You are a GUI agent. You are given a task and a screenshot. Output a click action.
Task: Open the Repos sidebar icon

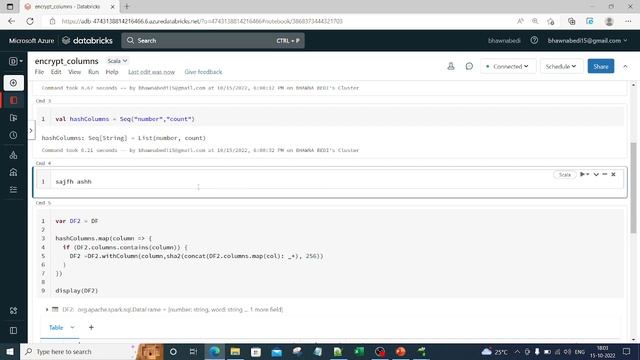(13, 118)
